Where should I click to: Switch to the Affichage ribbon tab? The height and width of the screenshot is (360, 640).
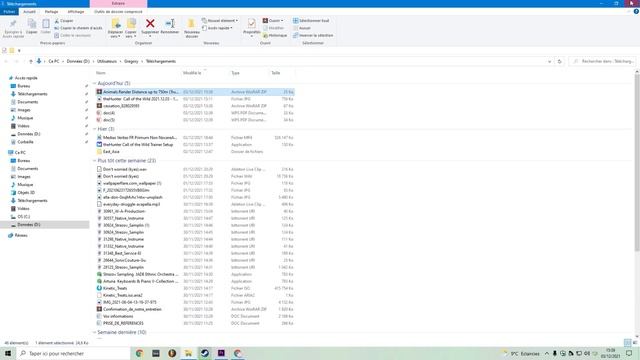tap(76, 12)
